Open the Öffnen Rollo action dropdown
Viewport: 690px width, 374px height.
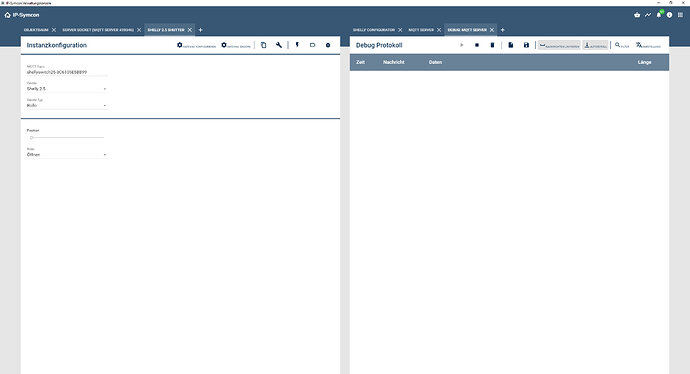coord(67,154)
